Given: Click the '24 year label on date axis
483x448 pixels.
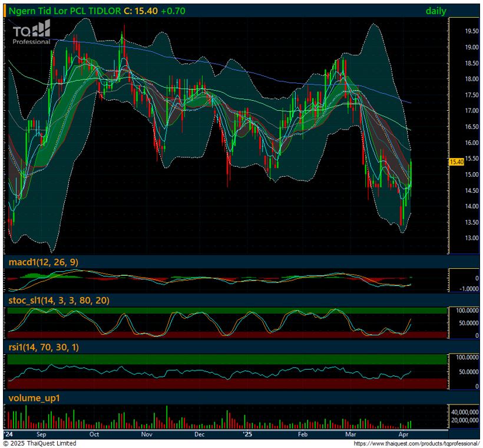Looking at the screenshot, I should point(8,434).
